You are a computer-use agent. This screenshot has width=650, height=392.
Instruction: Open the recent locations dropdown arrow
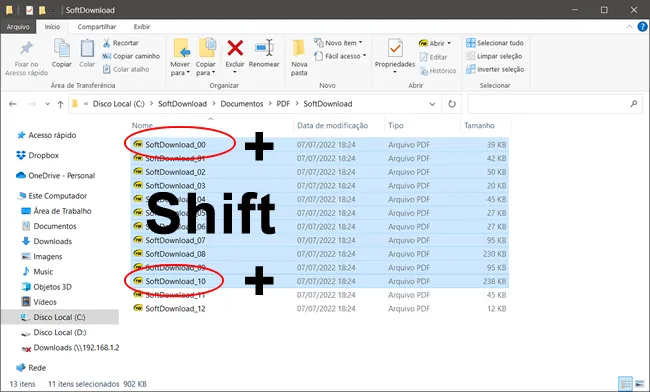tap(48, 104)
